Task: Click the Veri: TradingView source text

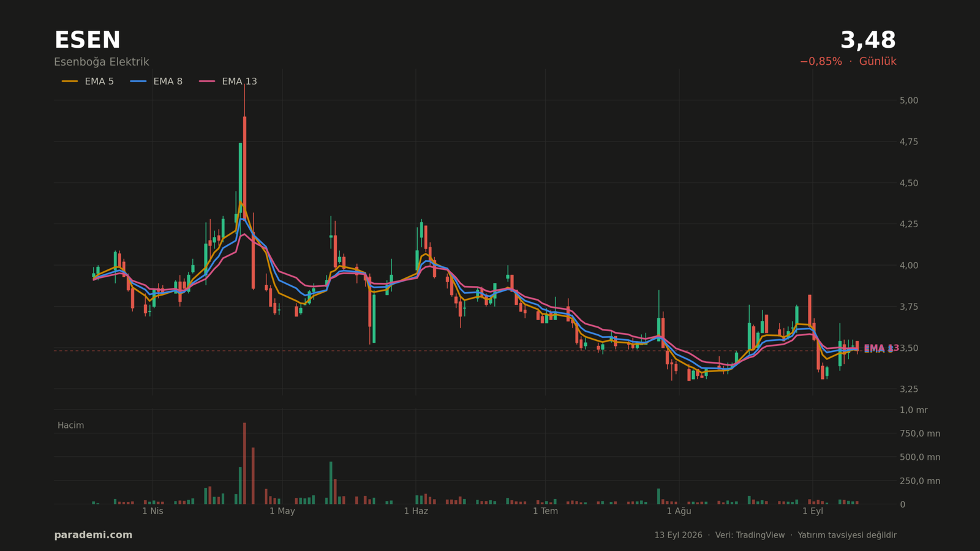Action: [750, 535]
